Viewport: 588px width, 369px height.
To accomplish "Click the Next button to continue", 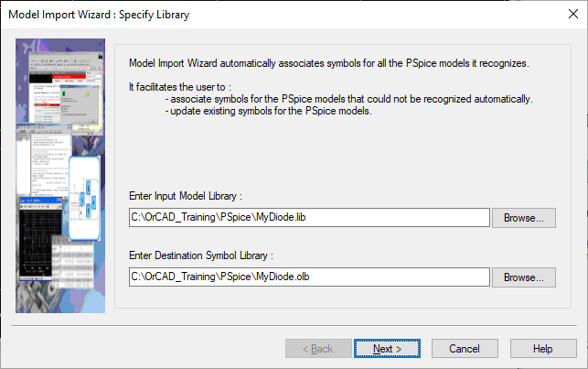I will (387, 349).
